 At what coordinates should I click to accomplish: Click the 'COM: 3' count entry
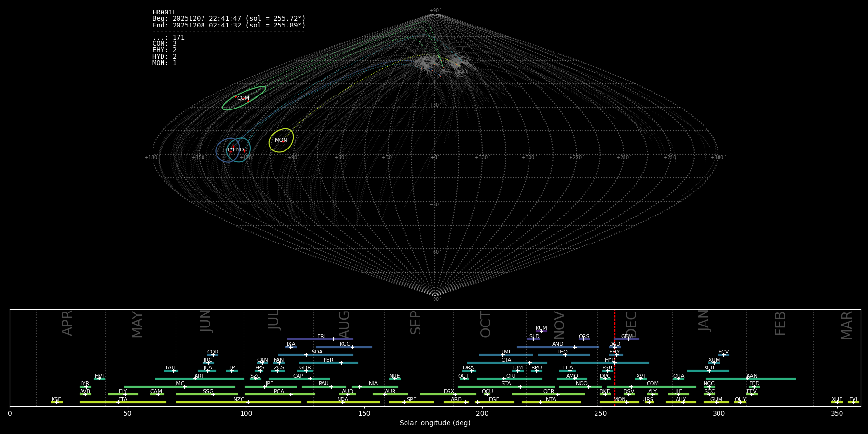click(164, 44)
